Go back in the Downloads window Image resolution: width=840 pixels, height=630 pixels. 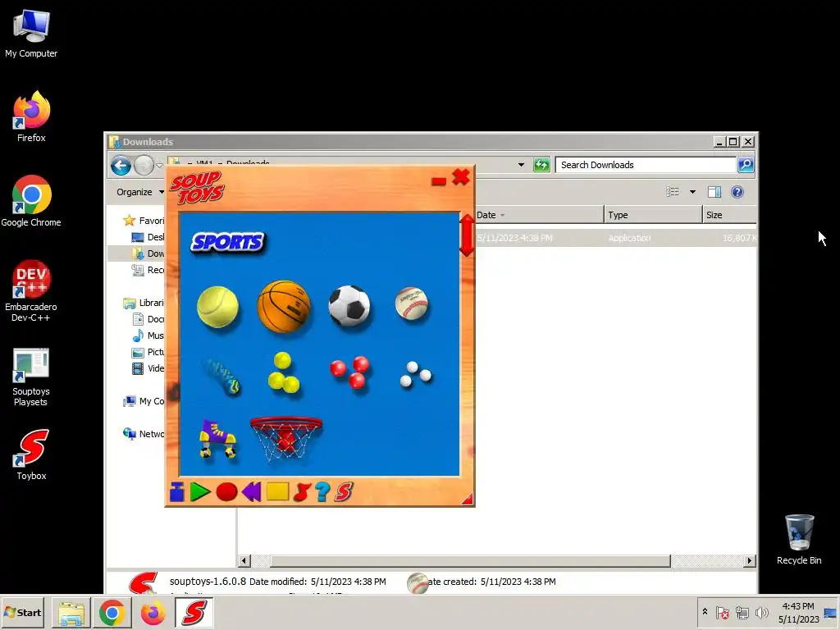(121, 166)
